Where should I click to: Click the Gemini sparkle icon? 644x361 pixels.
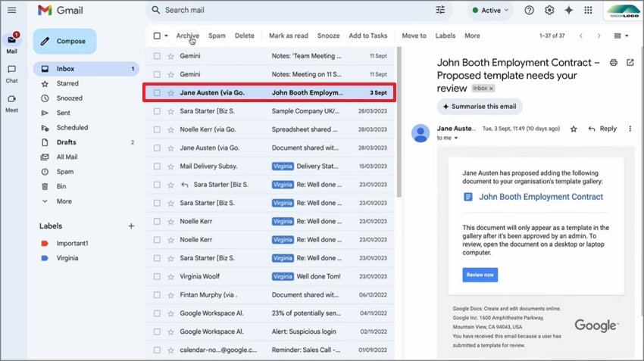(569, 10)
